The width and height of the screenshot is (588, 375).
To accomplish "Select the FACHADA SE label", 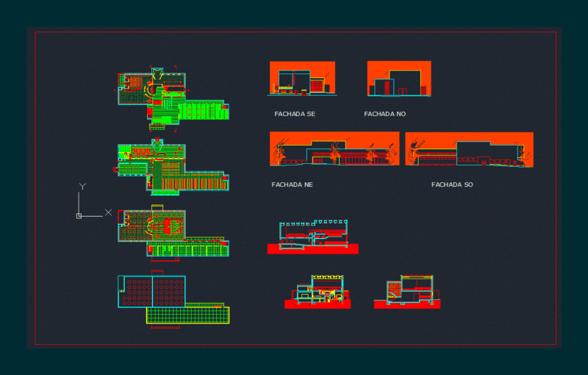I will point(295,114).
